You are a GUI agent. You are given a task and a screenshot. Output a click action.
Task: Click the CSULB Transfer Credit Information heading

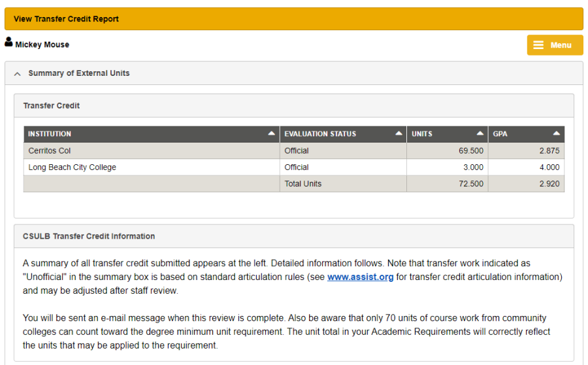coord(88,236)
